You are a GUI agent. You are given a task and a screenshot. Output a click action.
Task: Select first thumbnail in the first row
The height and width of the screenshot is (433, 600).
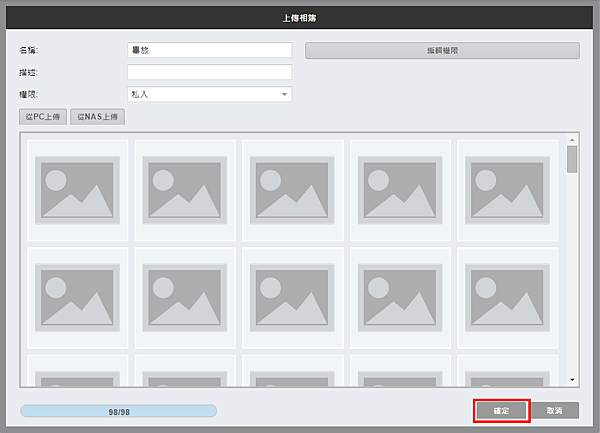pyautogui.click(x=78, y=190)
